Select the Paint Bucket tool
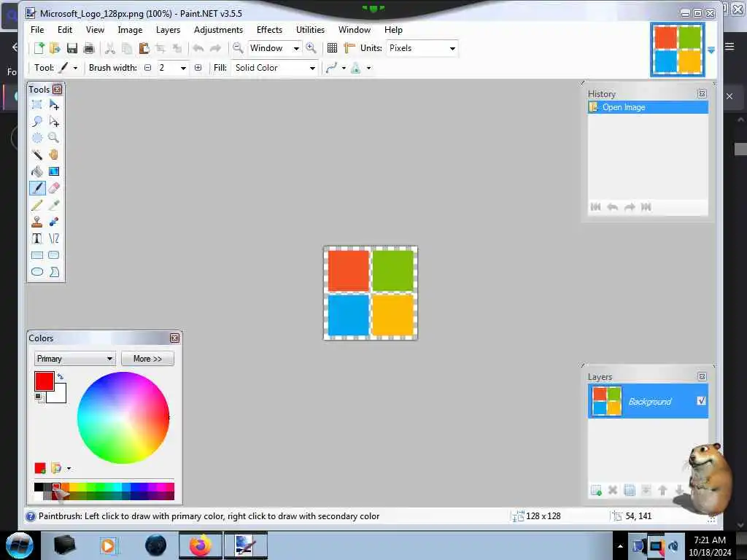Screen dimensions: 747x560 [37, 171]
